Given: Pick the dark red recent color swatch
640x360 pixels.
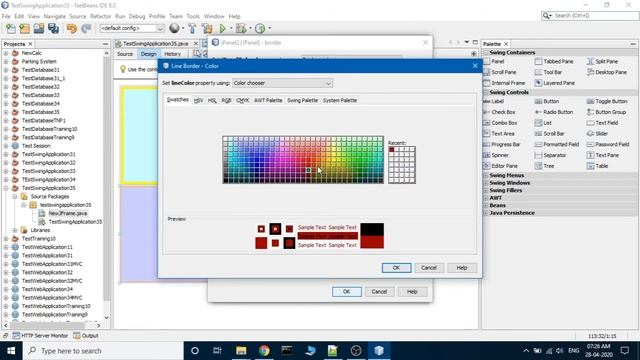Looking at the screenshot, I should coord(391,150).
